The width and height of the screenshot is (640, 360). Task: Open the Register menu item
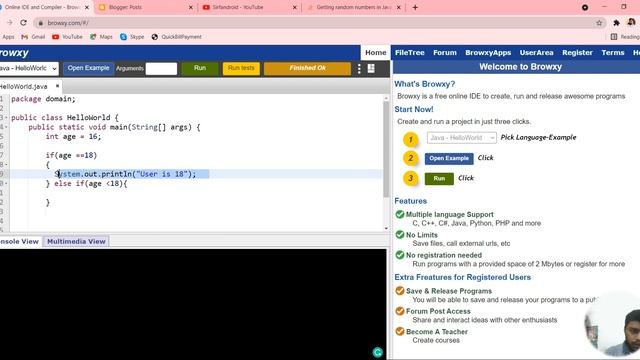tap(577, 53)
